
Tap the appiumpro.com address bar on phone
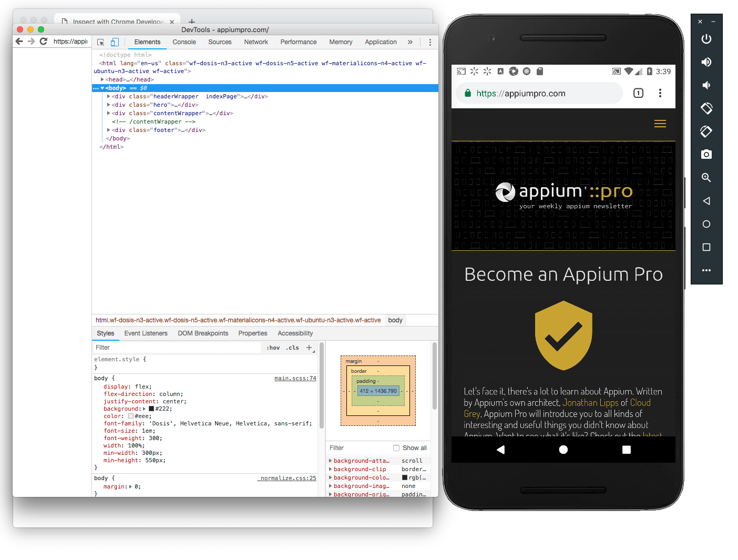[539, 94]
